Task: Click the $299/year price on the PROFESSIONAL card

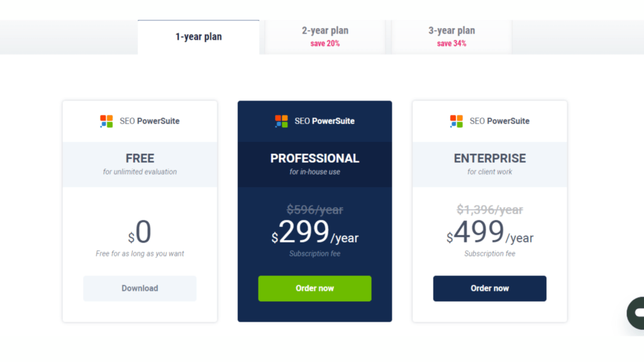Action: (x=314, y=236)
